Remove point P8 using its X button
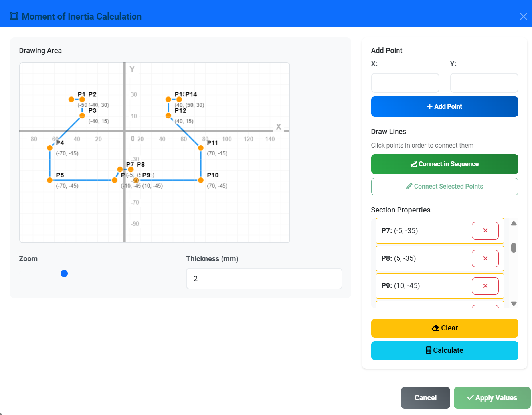Viewport: 532px width, 415px height. [485, 258]
